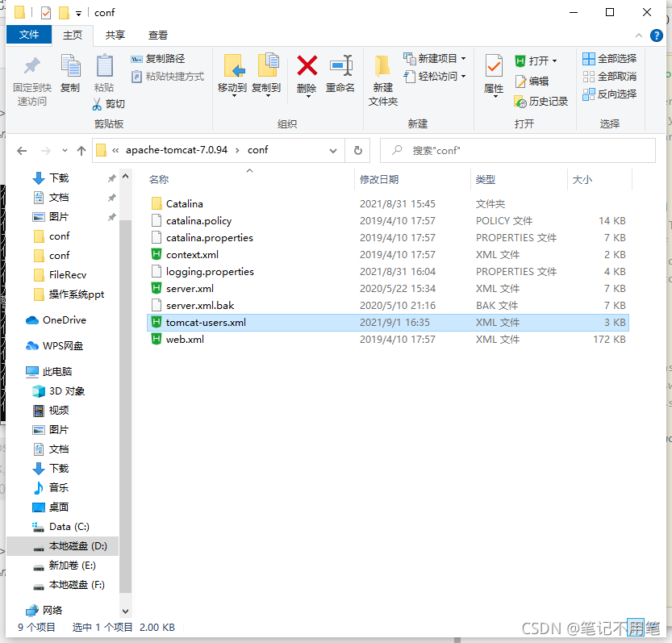Sort by the 大小 column header
This screenshot has width=672, height=643.
(582, 180)
